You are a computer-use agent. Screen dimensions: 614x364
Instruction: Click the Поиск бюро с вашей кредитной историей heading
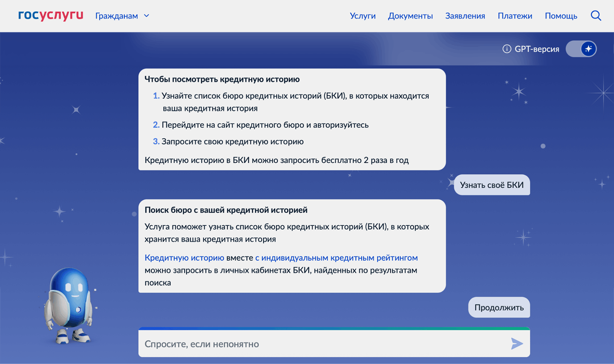[x=226, y=210]
